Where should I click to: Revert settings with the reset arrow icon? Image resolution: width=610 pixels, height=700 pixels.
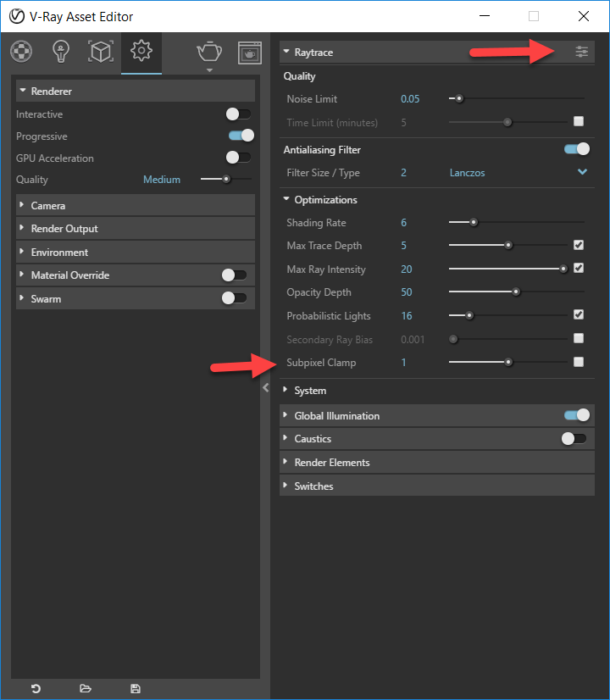pos(36,688)
